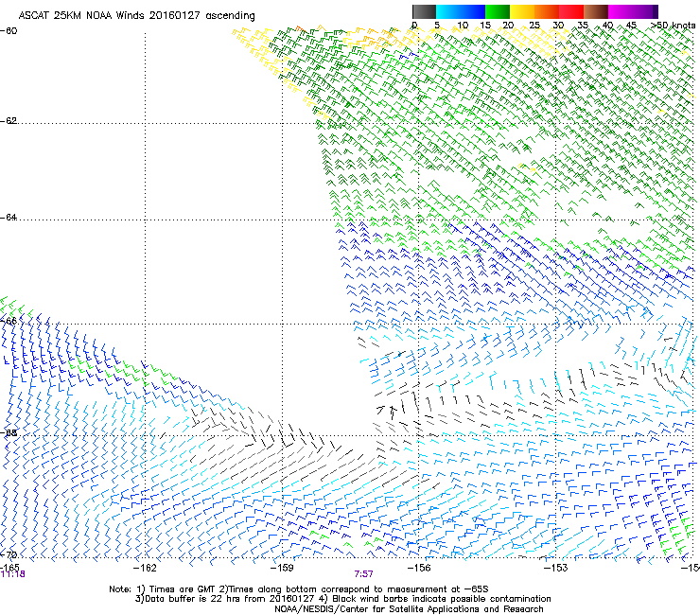The width and height of the screenshot is (700, 615).
Task: Click the '-159' longitude axis label
Action: click(282, 568)
